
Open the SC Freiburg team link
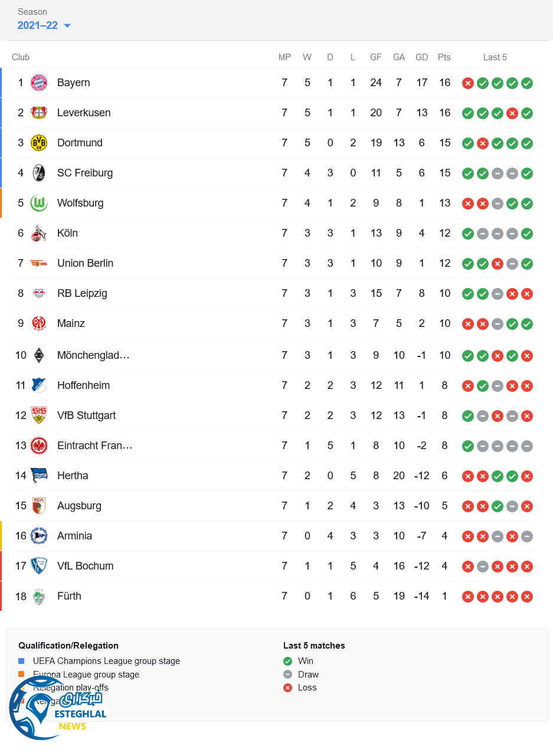tap(84, 173)
